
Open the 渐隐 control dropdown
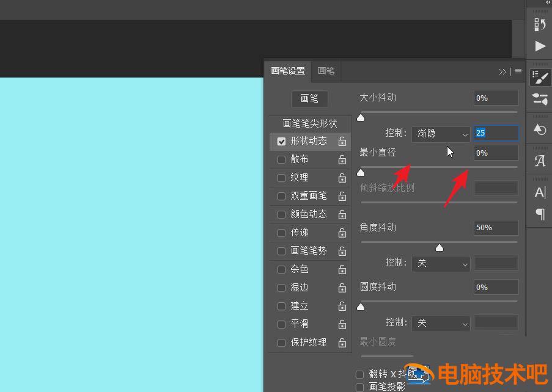click(440, 134)
